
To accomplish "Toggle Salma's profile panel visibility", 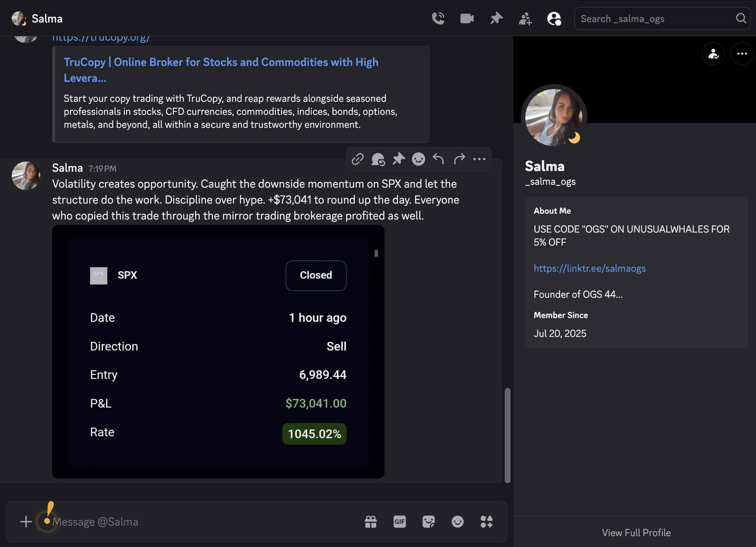I will [554, 18].
